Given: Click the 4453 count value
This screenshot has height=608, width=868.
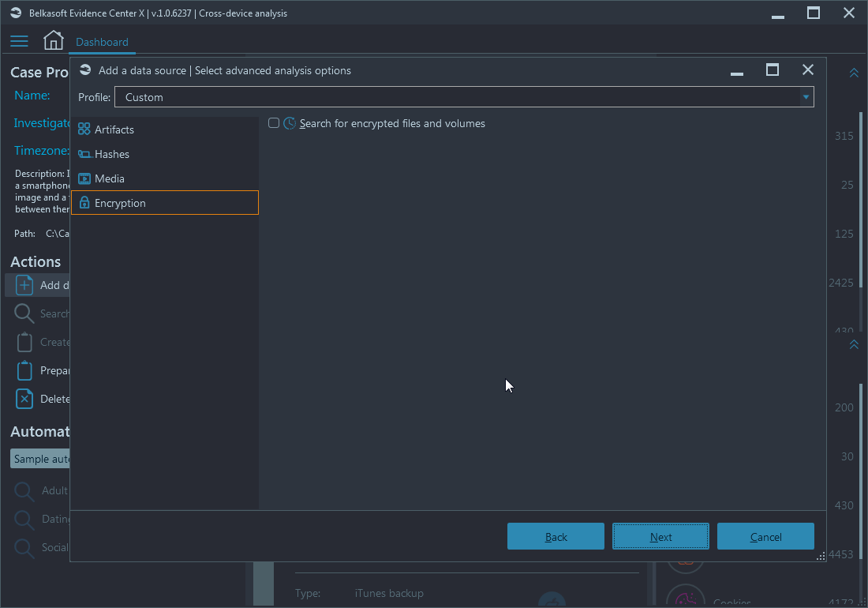Looking at the screenshot, I should (841, 554).
